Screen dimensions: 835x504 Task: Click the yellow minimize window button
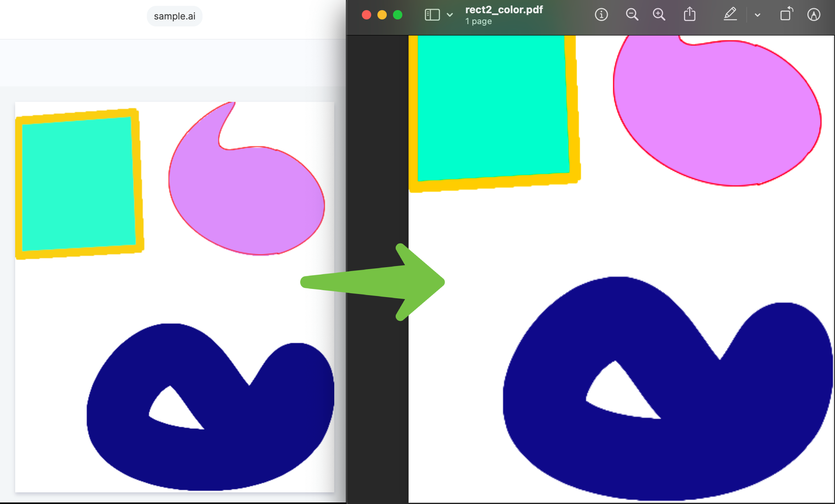click(x=382, y=15)
